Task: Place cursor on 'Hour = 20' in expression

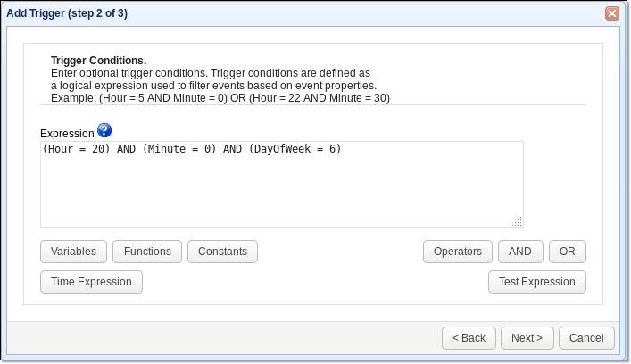Action: [76, 149]
